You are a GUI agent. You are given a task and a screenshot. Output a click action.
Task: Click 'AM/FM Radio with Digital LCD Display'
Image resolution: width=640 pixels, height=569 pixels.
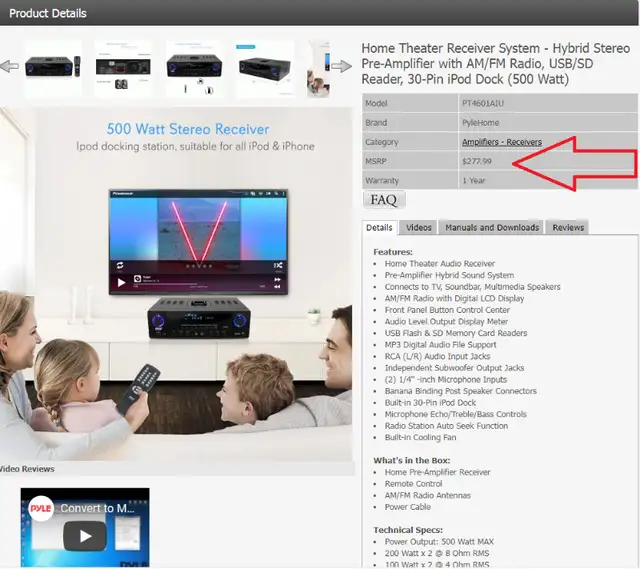[x=454, y=298]
